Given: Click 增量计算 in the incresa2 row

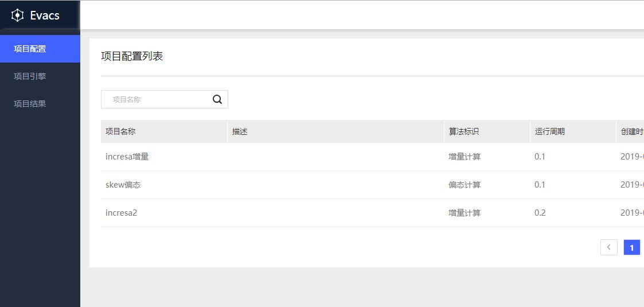Looking at the screenshot, I should 465,213.
